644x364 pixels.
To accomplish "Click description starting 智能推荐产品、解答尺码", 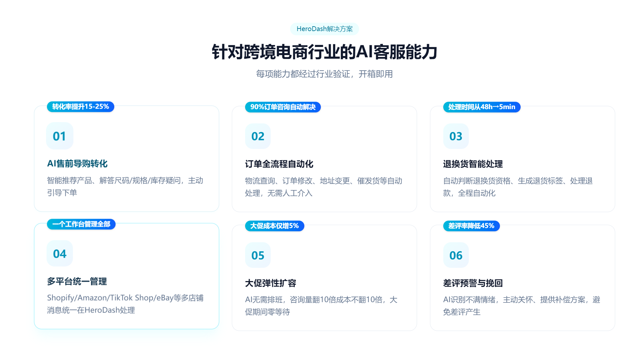I will (125, 187).
